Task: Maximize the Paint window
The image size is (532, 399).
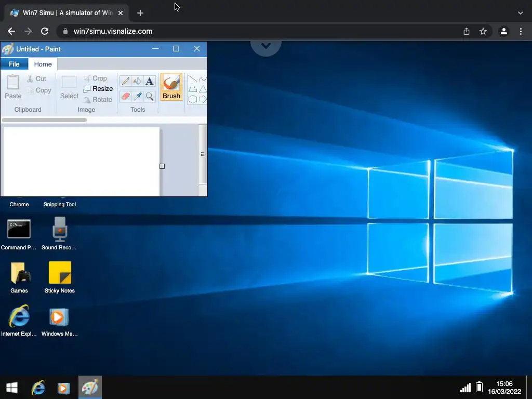Action: point(176,49)
